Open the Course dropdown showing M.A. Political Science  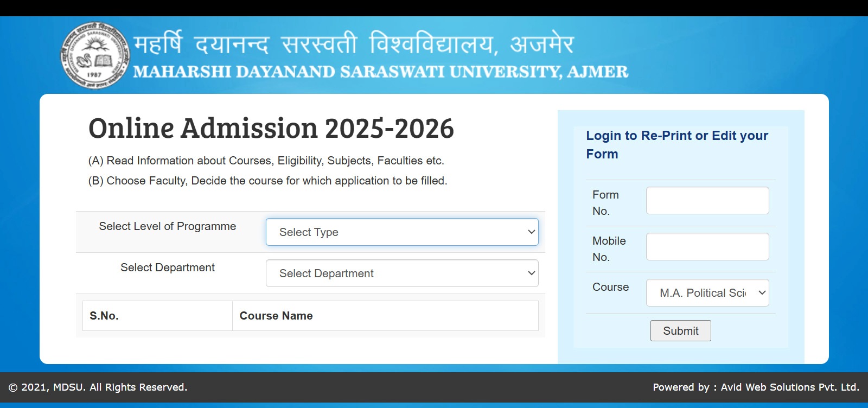click(x=707, y=293)
